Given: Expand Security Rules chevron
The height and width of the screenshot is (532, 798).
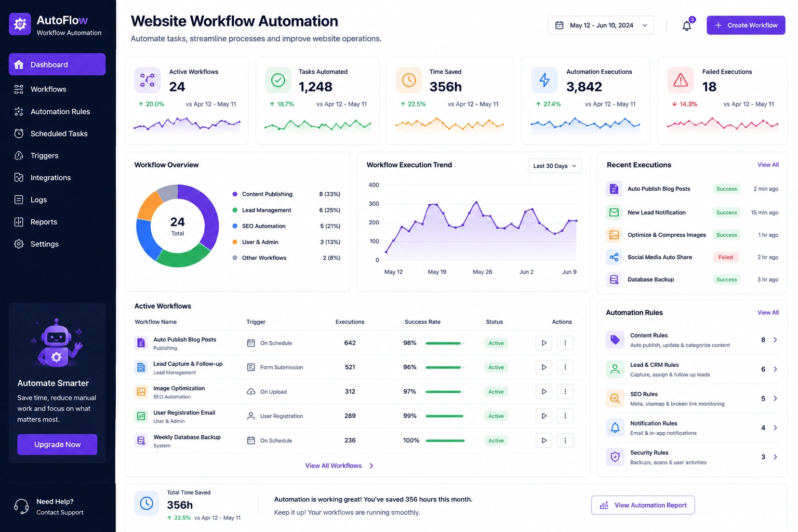Looking at the screenshot, I should point(775,457).
